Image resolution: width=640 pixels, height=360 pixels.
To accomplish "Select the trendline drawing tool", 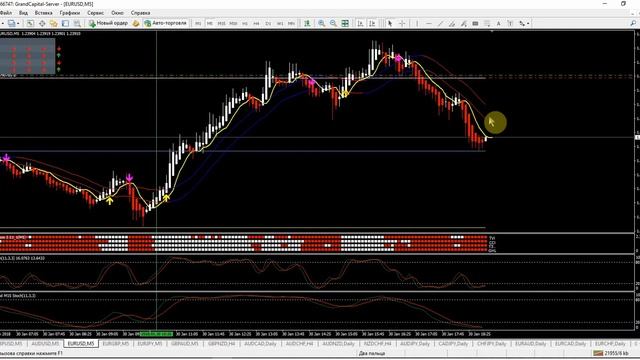I will click(440, 23).
